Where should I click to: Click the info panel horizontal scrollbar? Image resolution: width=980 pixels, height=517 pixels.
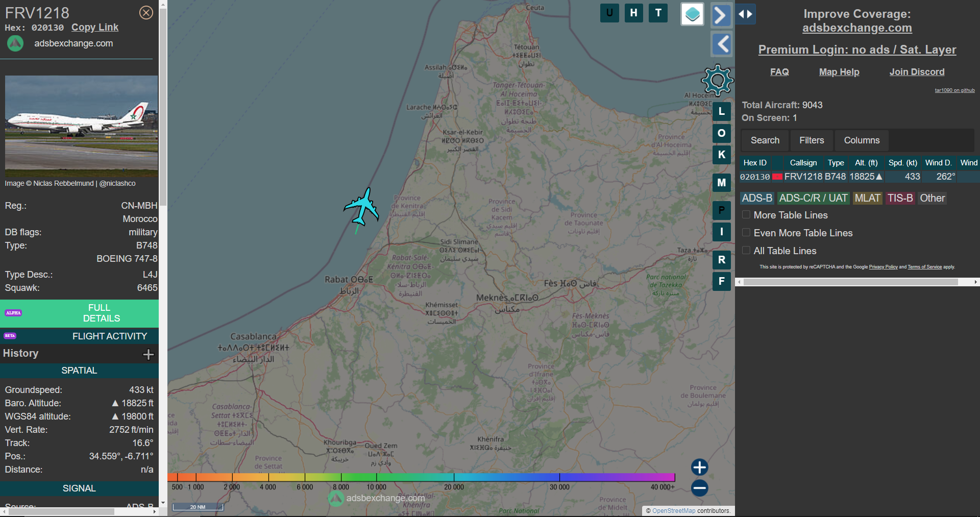click(x=61, y=511)
